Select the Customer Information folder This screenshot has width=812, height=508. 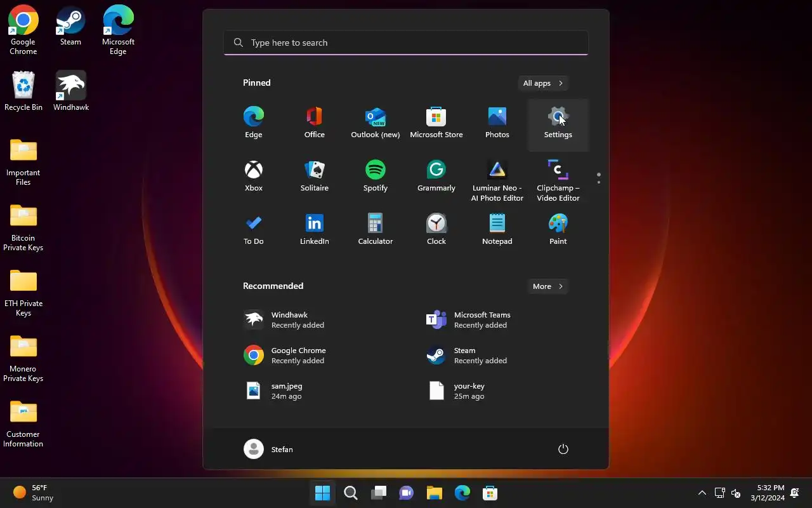click(23, 424)
